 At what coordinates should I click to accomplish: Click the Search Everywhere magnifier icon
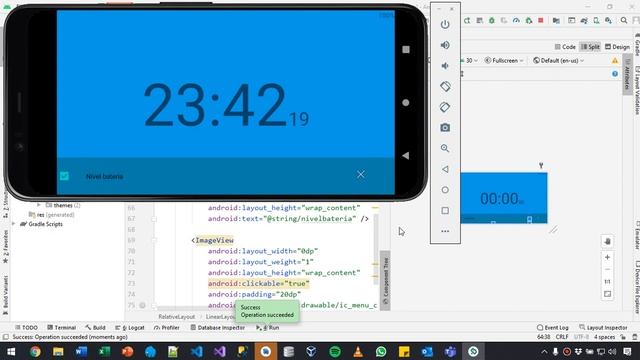tap(624, 20)
